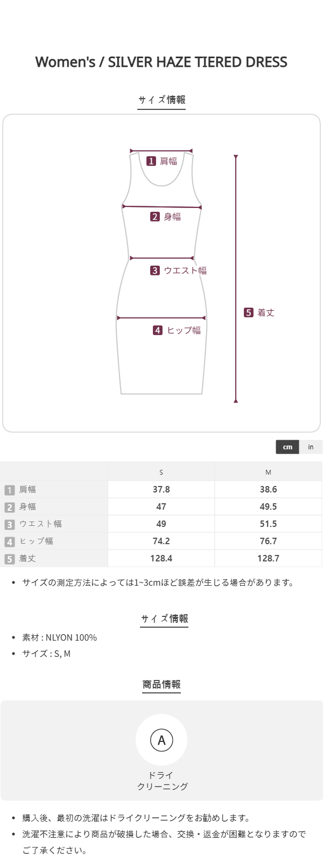Select the S size column header

(x=161, y=473)
